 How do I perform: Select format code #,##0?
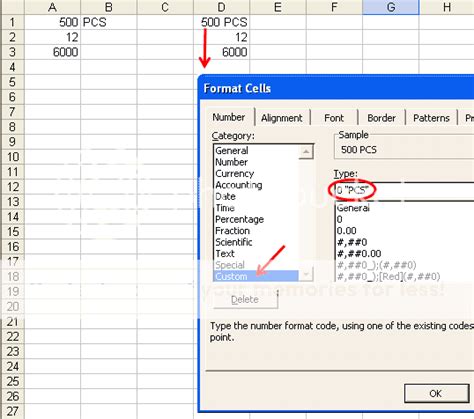(405, 242)
